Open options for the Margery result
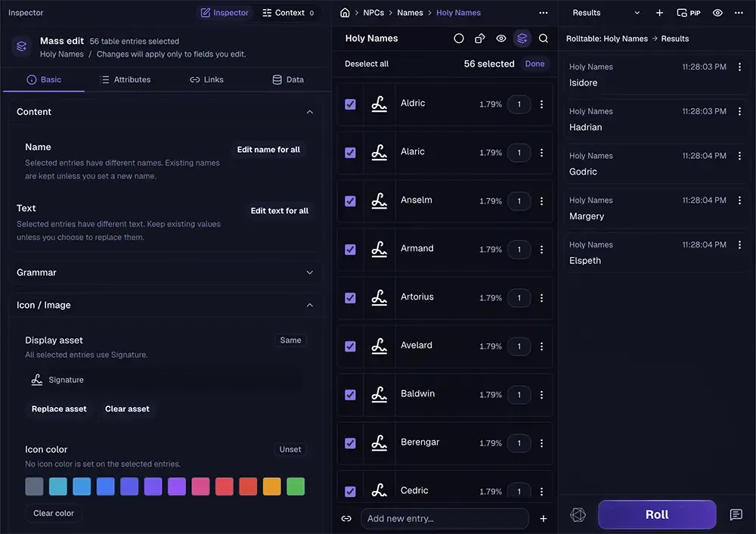 point(739,200)
